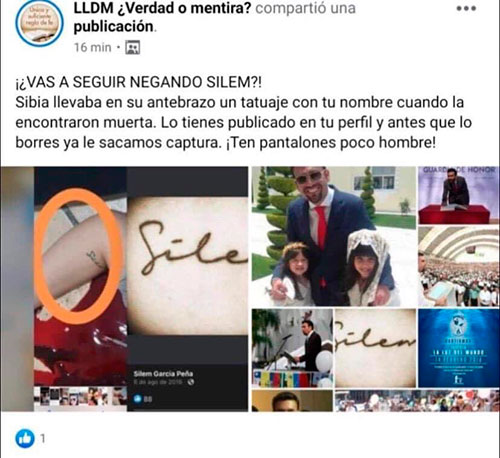The height and width of the screenshot is (458, 500).
Task: Open the crowded auditorium photo thumbnail
Action: click(459, 266)
